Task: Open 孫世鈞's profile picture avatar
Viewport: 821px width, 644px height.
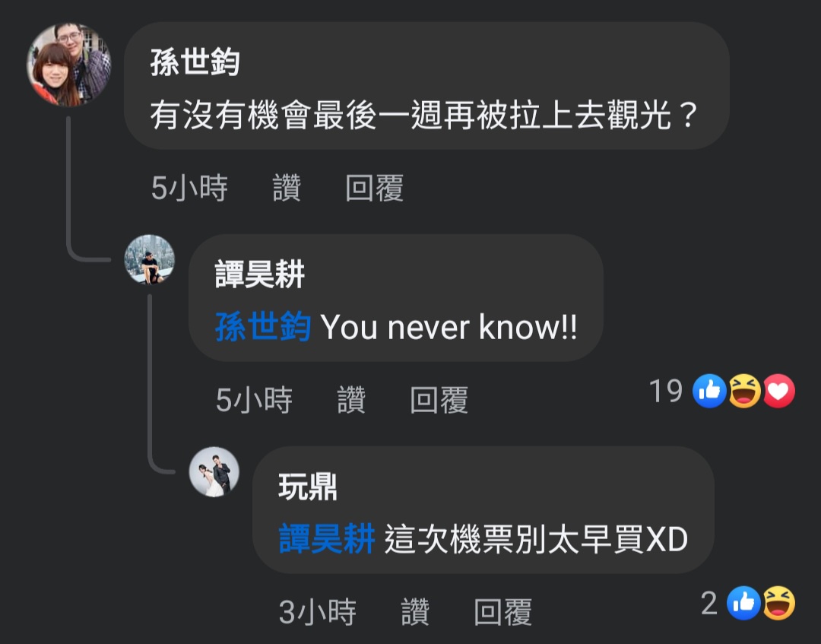Action: click(68, 65)
